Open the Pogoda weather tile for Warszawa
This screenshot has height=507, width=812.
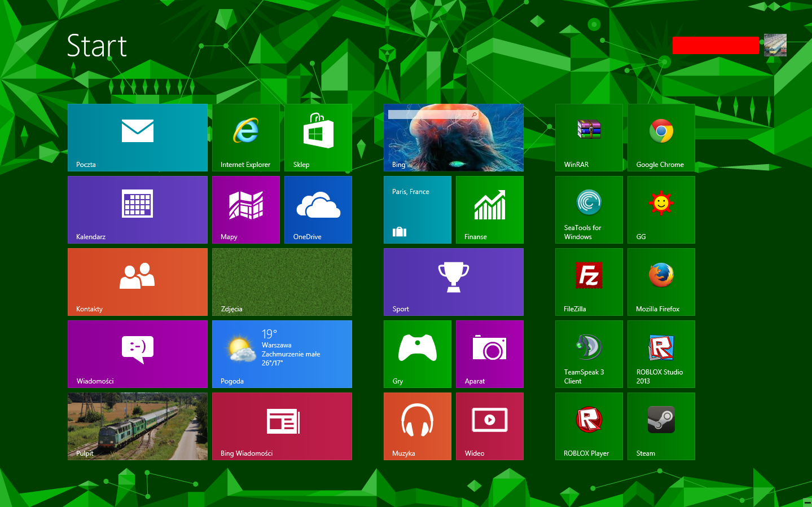click(x=282, y=354)
